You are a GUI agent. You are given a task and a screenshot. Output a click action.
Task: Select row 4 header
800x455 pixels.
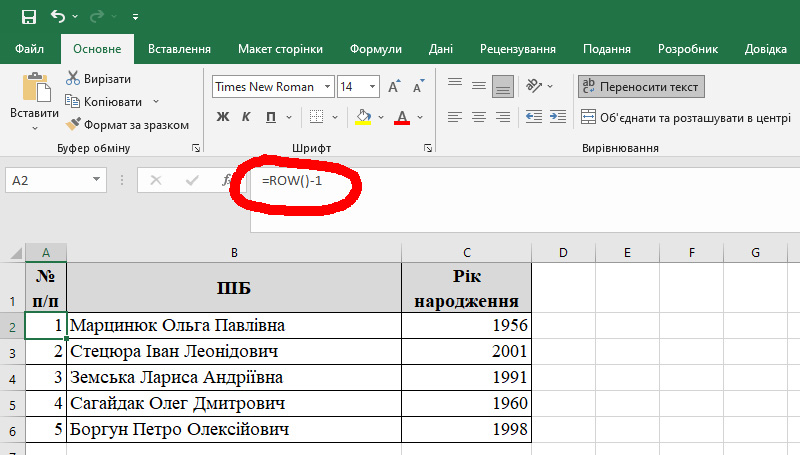[x=12, y=378]
